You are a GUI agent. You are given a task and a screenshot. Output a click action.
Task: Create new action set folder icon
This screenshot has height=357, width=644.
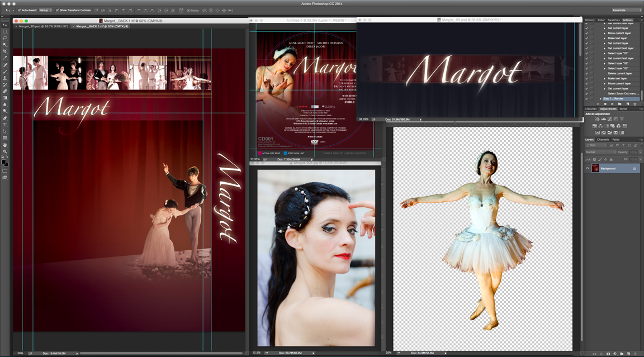(620, 104)
